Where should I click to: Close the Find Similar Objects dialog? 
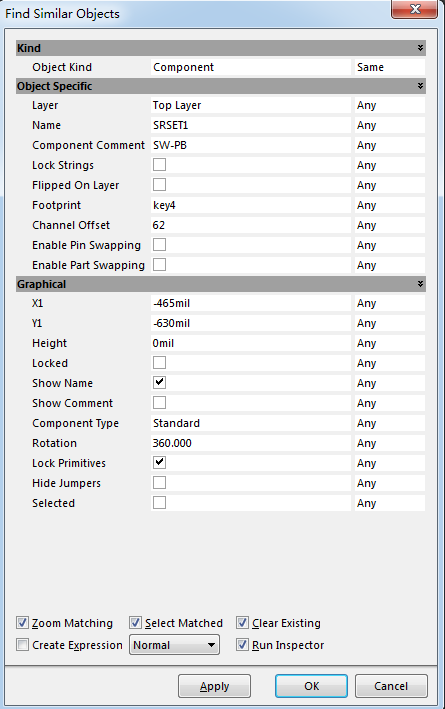click(x=414, y=9)
